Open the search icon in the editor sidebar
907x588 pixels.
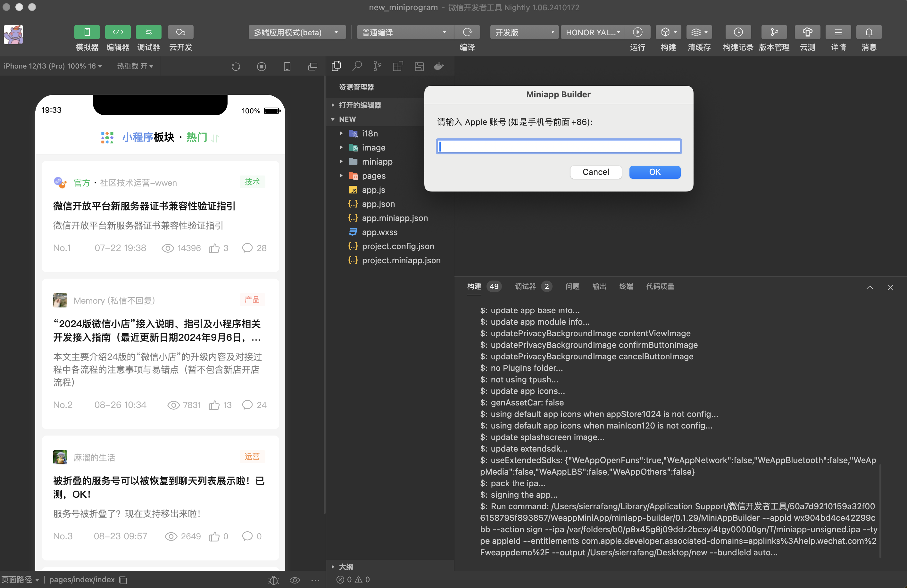pos(357,66)
